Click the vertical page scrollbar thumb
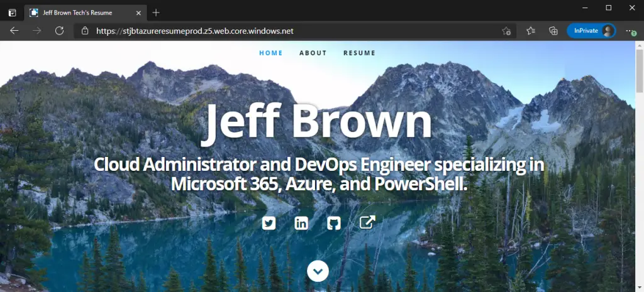Screen dimensions: 644x292 640,70
